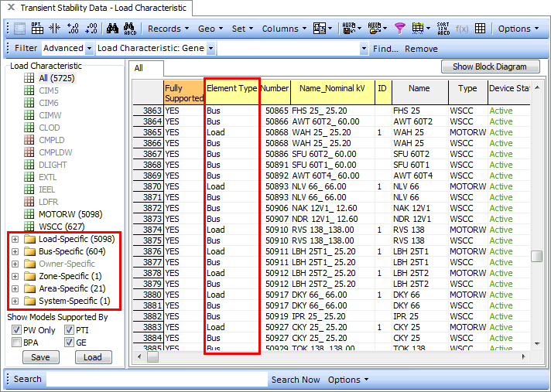Click the X close icon on the tab
This screenshot has width=551, height=392.
(x=12, y=8)
